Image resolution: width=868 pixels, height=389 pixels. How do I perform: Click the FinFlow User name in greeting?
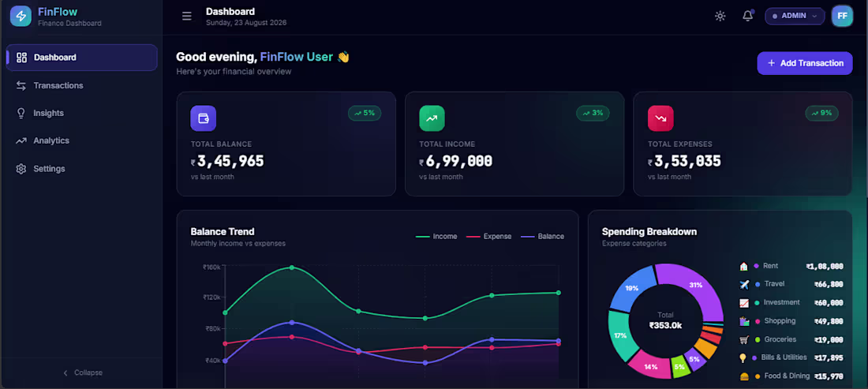click(297, 57)
